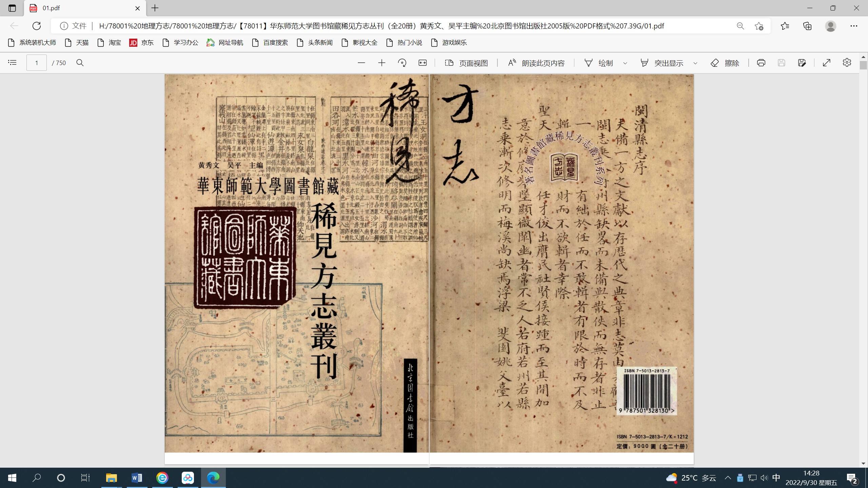Click the save icon
This screenshot has width=868, height=488.
(782, 63)
